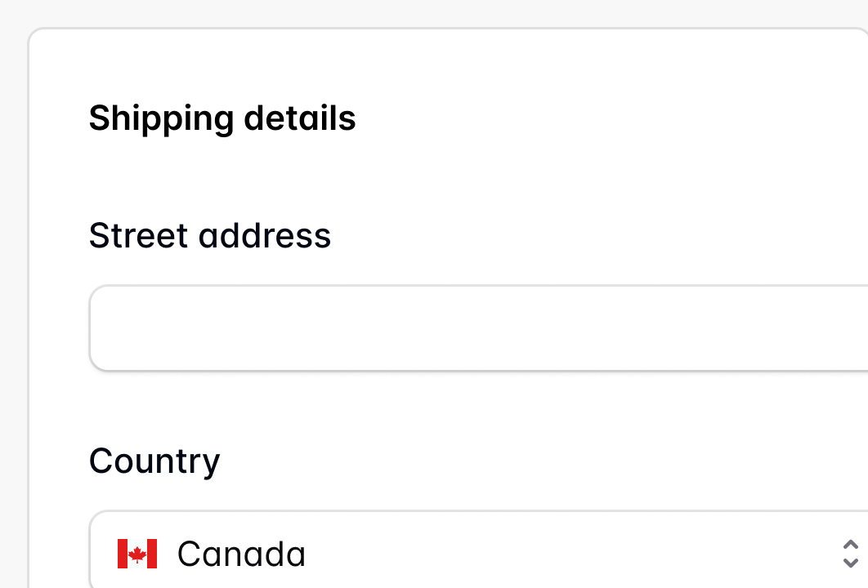The height and width of the screenshot is (588, 868).
Task: Toggle the Country select via its sort arrows
Action: click(850, 554)
